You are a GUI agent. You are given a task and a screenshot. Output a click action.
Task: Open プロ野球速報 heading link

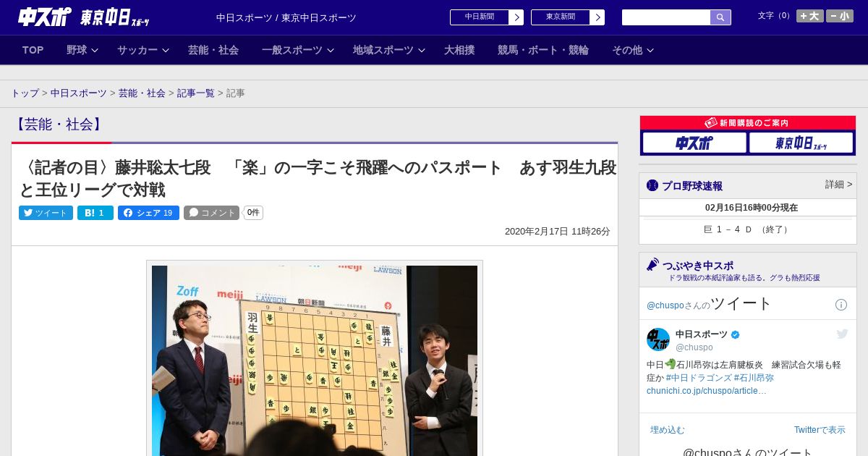692,186
